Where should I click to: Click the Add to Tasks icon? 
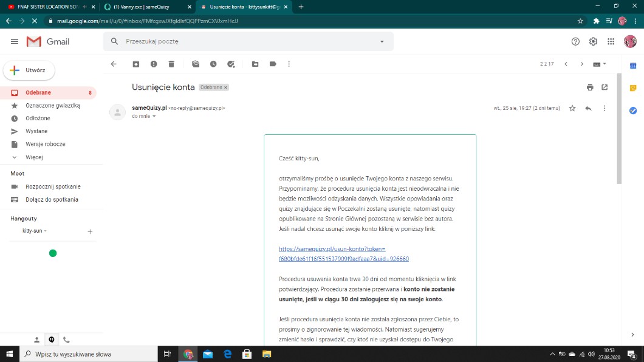(231, 64)
